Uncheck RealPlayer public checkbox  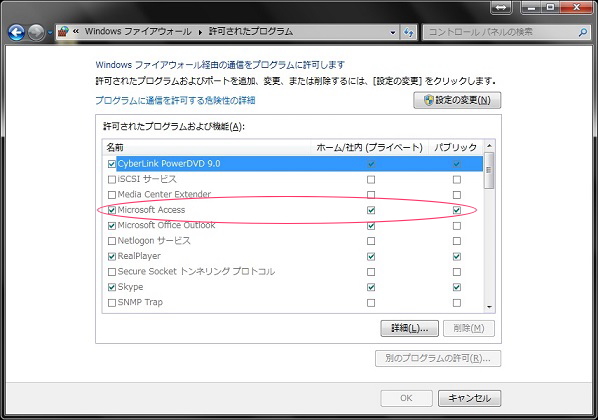(x=457, y=256)
